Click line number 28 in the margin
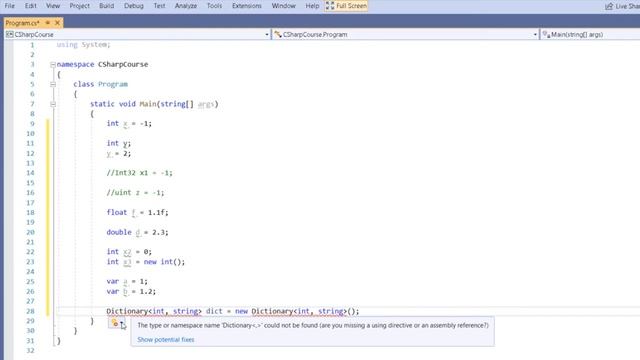This screenshot has height=360, width=640. (x=30, y=311)
